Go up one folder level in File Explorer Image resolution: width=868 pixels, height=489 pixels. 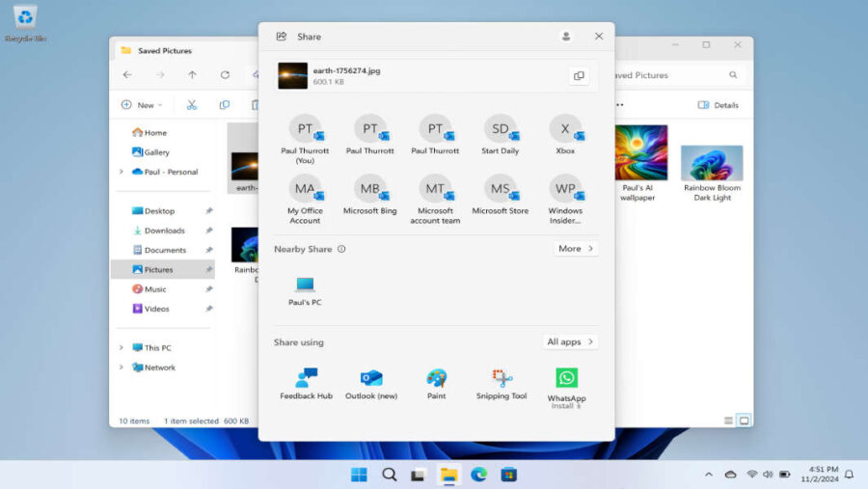click(x=192, y=75)
